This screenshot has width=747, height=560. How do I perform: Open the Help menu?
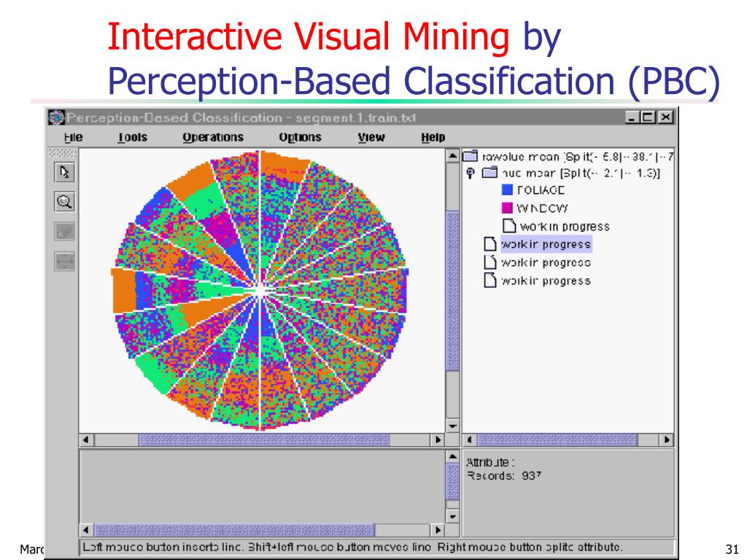(433, 138)
